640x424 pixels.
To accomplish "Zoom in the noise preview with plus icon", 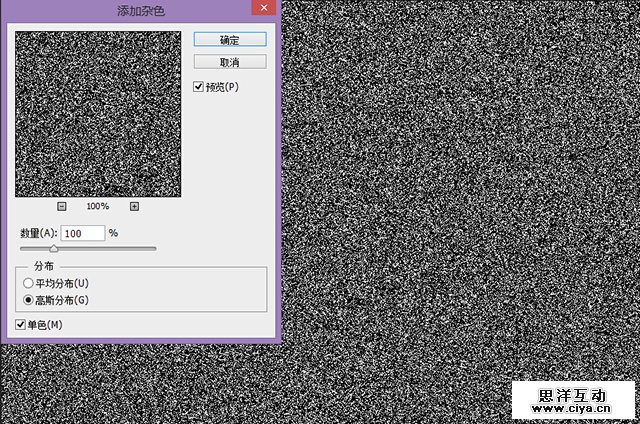I will coord(134,206).
